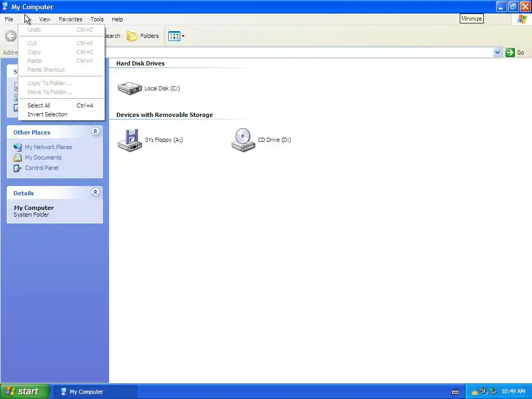Click the Windows Start button
The height and width of the screenshot is (399, 532).
click(25, 391)
